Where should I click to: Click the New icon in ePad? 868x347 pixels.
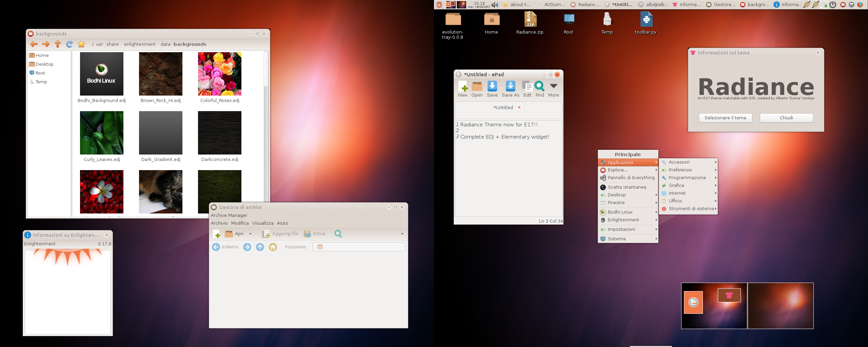pos(463,86)
